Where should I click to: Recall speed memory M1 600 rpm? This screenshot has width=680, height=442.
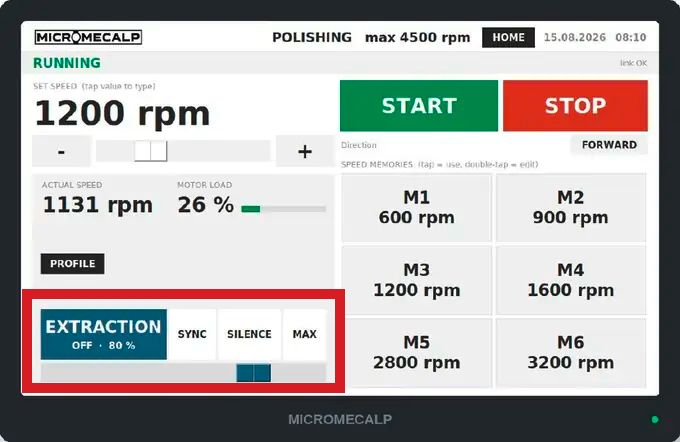416,208
